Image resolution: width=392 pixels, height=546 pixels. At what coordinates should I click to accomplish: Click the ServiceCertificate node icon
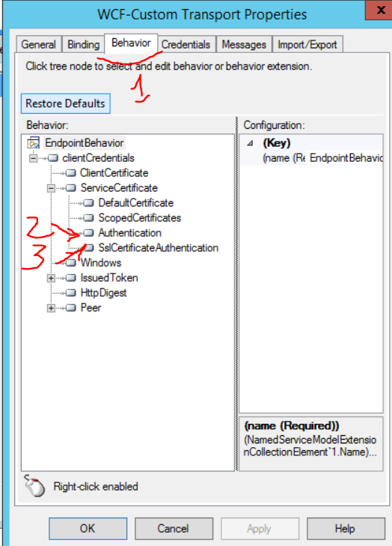tap(70, 188)
